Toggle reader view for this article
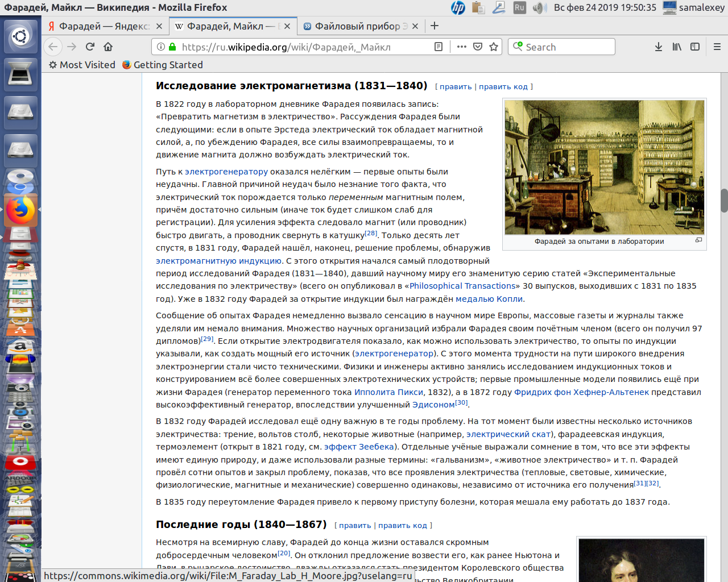The image size is (728, 582). 439,47
